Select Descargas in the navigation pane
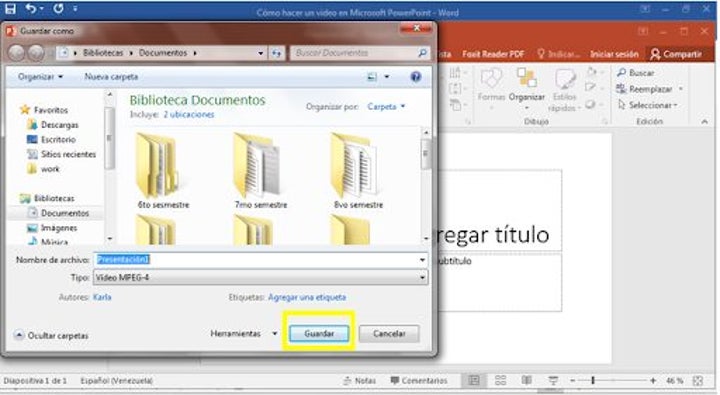Image resolution: width=720 pixels, height=395 pixels. (x=53, y=124)
